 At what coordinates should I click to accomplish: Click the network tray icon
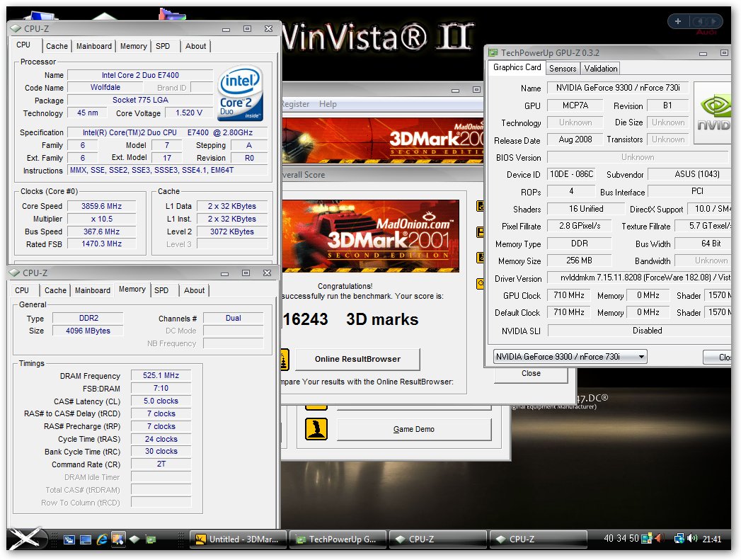point(679,538)
